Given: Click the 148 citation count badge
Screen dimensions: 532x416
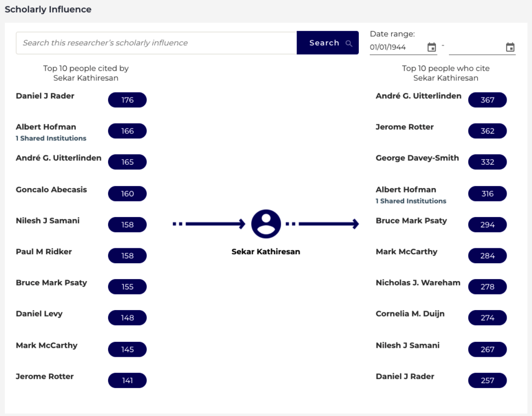Looking at the screenshot, I should point(127,318).
